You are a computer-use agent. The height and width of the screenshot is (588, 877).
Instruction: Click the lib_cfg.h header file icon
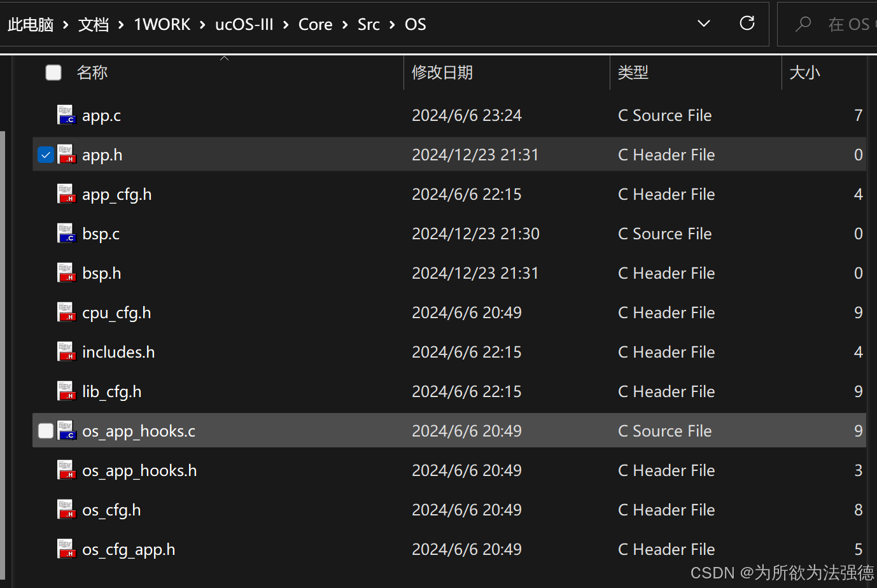click(67, 391)
